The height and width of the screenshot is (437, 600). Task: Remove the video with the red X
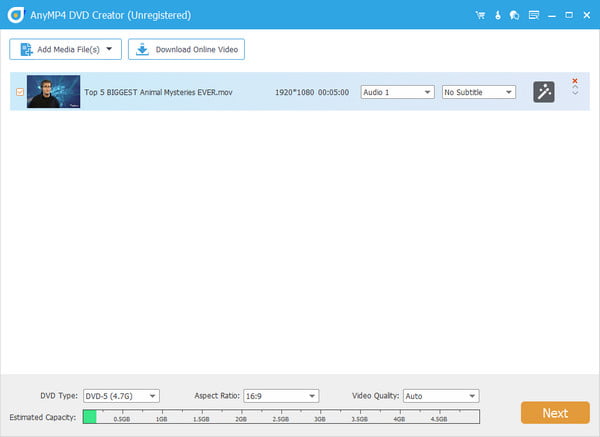coord(574,81)
